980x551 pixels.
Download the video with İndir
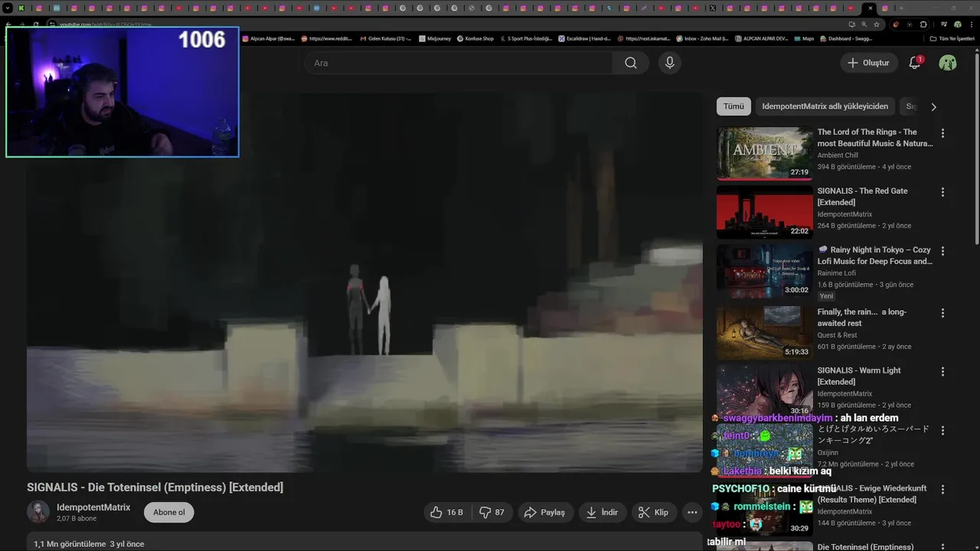click(602, 512)
